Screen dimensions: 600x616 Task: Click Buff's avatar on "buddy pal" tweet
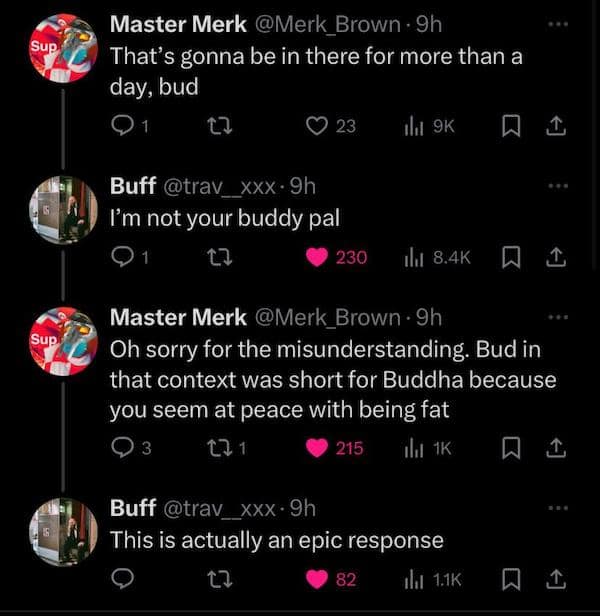click(64, 210)
